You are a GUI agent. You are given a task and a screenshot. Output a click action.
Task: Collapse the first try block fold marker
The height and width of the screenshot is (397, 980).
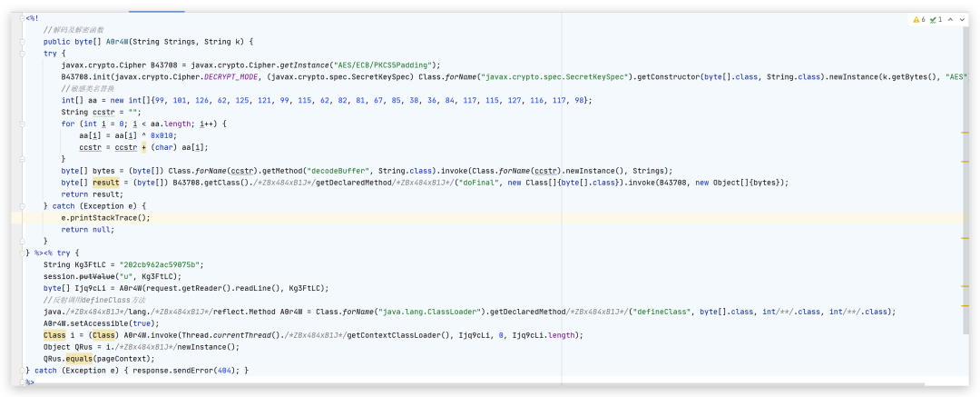point(23,54)
